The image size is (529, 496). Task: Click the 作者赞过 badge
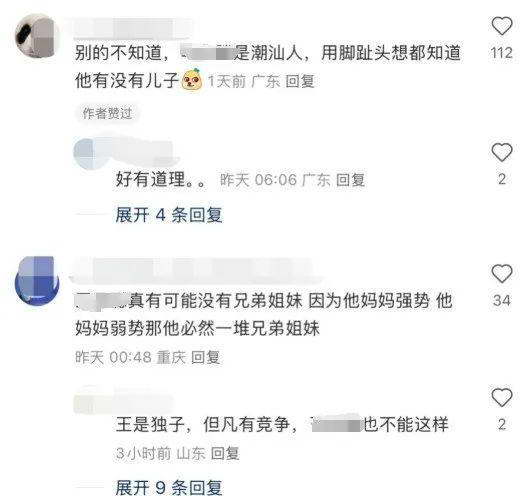click(107, 113)
